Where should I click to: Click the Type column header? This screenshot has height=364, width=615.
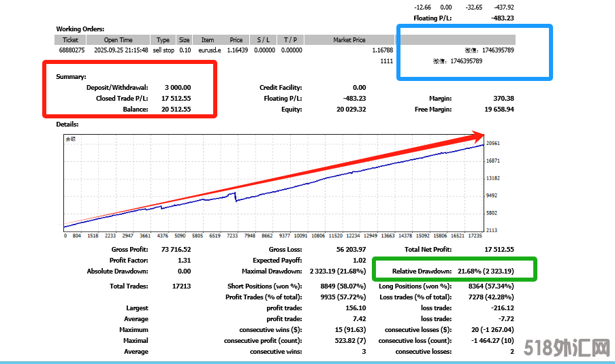163,40
